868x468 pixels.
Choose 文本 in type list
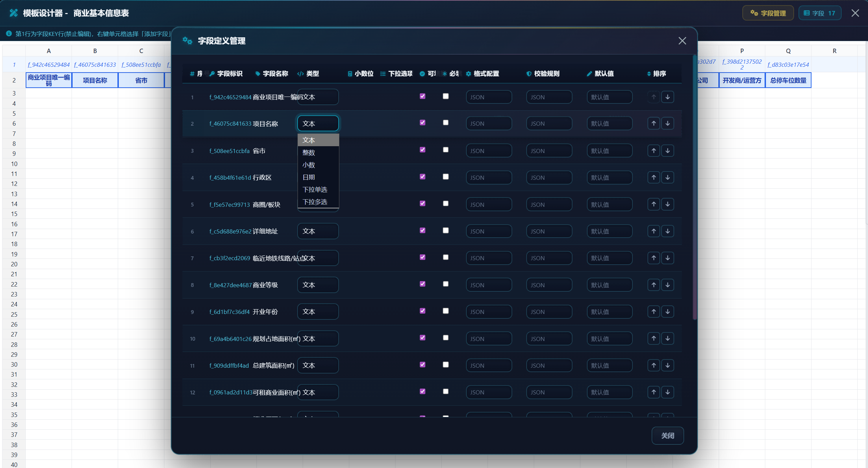pyautogui.click(x=318, y=140)
